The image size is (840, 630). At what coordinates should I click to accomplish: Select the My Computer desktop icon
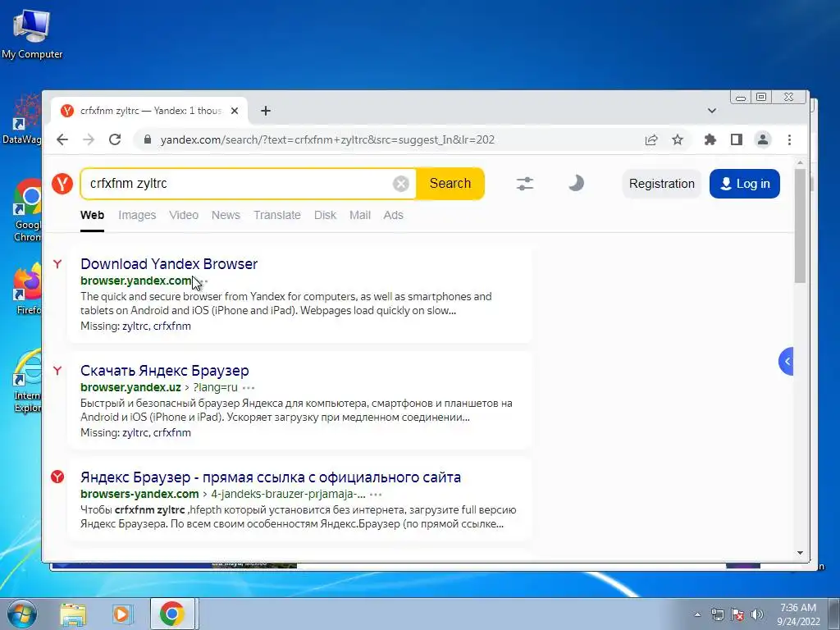(x=32, y=33)
